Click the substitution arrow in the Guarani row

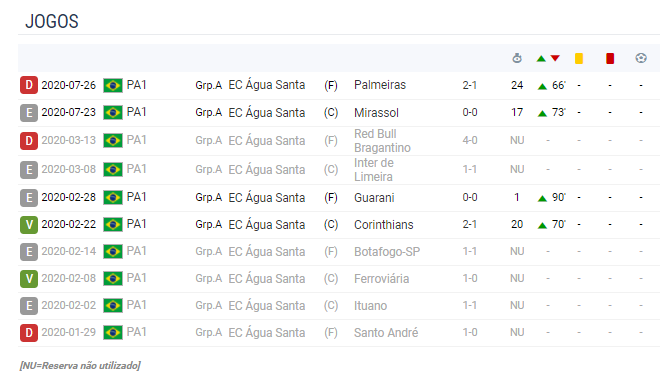[542, 198]
